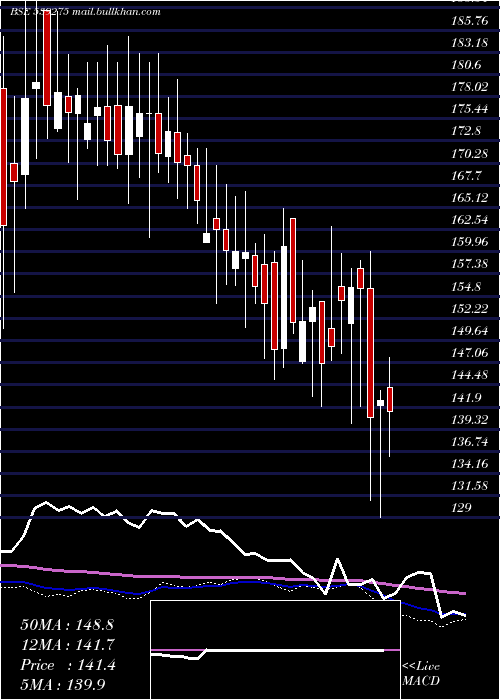The height and width of the screenshot is (700, 500).
Task: Click the small white candlestick near 141.9
Action: coord(380,403)
